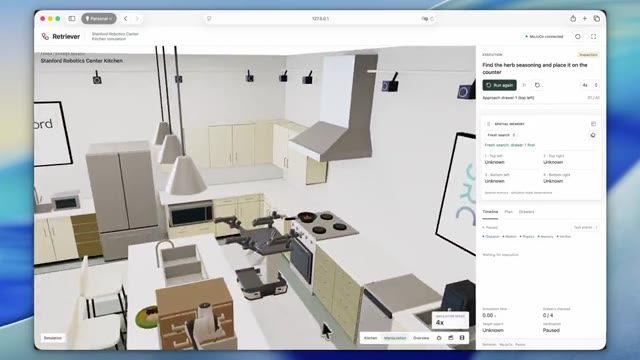Switch to the Drawers tab
Image resolution: width=640 pixels, height=360 pixels.
[x=527, y=212]
